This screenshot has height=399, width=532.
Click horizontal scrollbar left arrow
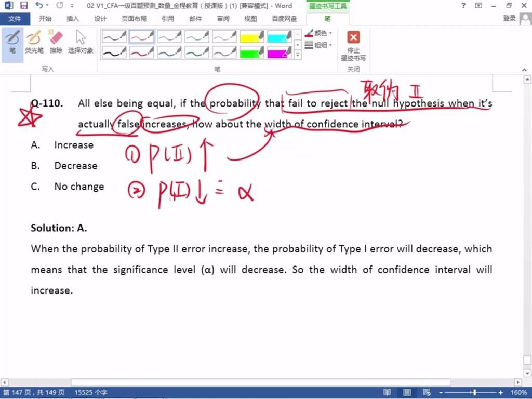[4, 382]
